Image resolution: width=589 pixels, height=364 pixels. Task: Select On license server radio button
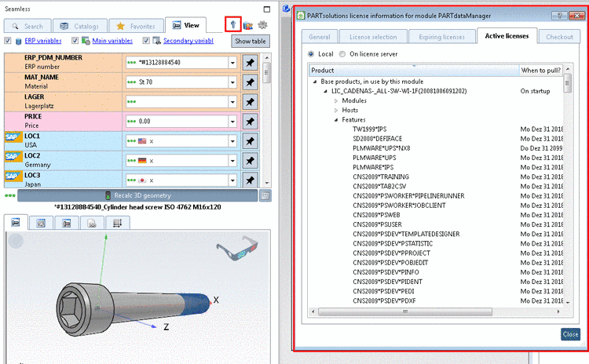click(342, 54)
